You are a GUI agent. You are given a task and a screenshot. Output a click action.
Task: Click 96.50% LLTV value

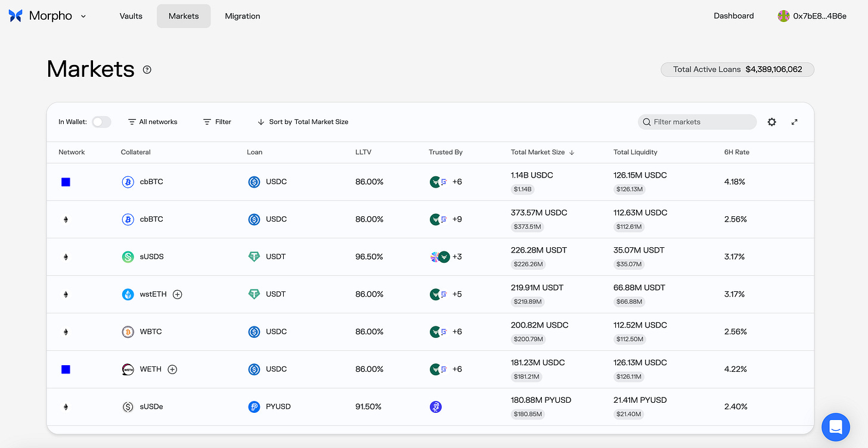369,257
